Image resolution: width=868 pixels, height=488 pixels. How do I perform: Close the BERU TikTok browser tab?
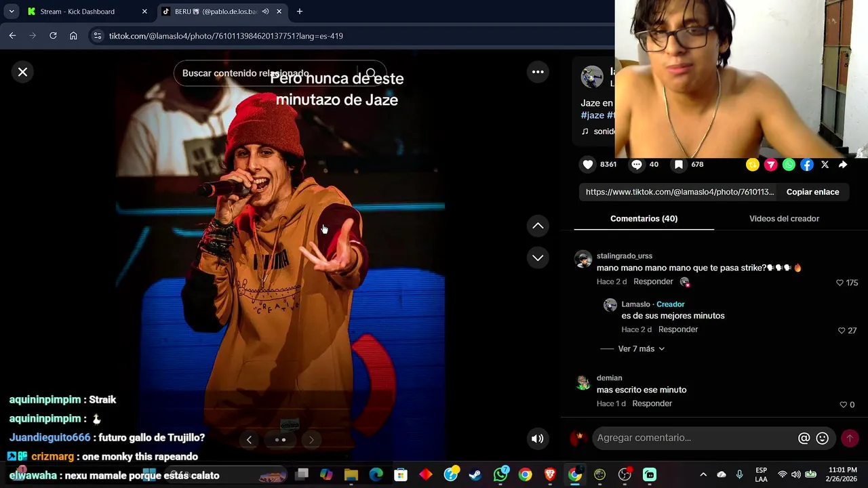279,12
